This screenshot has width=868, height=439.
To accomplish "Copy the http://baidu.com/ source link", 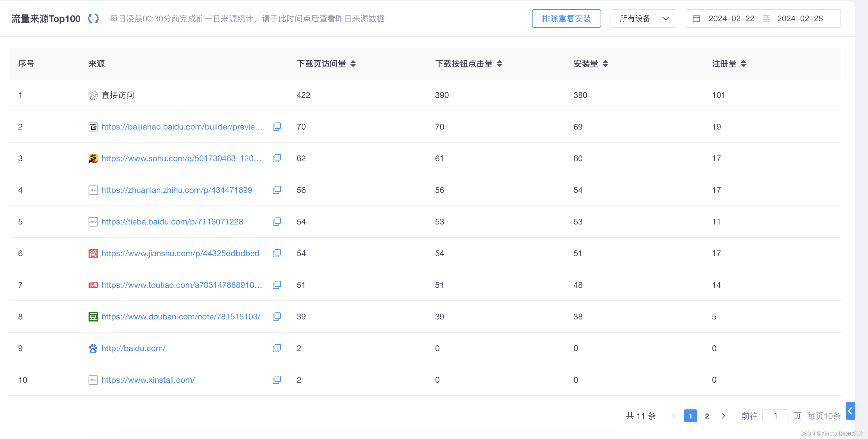I will pos(277,348).
